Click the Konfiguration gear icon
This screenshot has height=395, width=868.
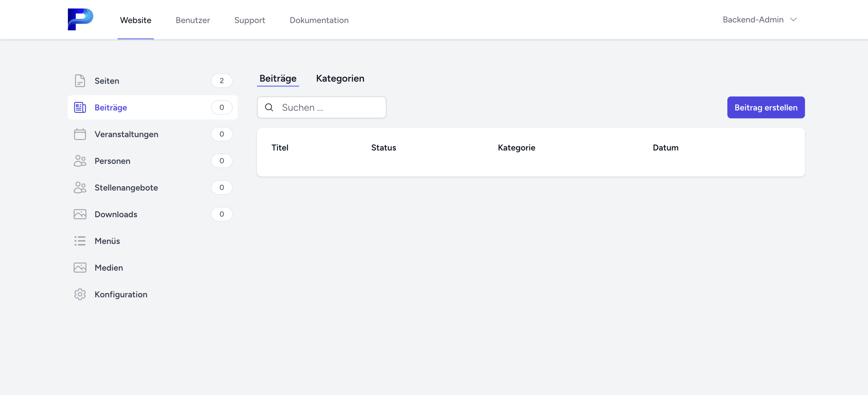pos(80,294)
